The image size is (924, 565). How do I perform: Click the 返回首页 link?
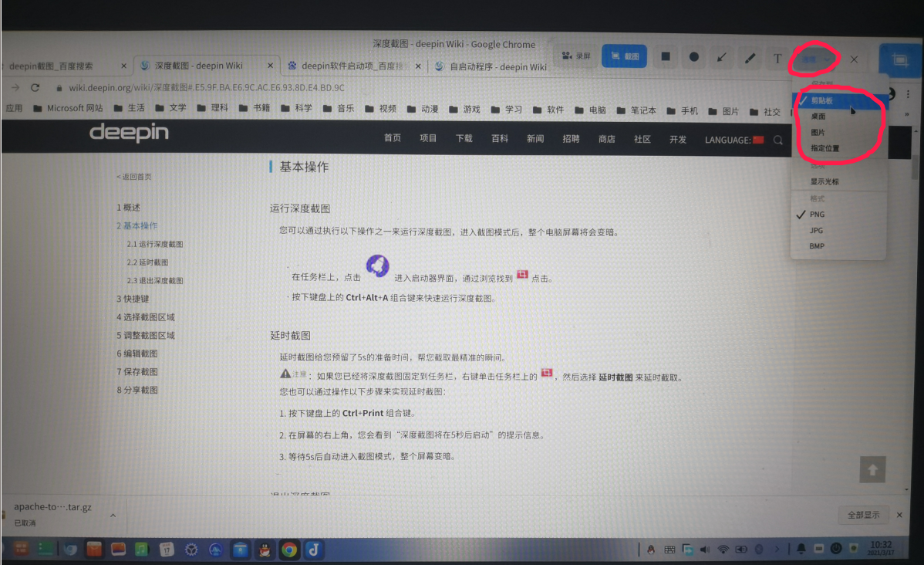point(134,177)
